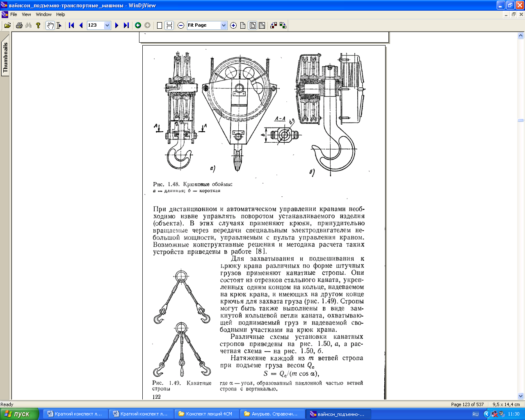
Task: Click the Windows Start button "пуск"
Action: (x=19, y=414)
